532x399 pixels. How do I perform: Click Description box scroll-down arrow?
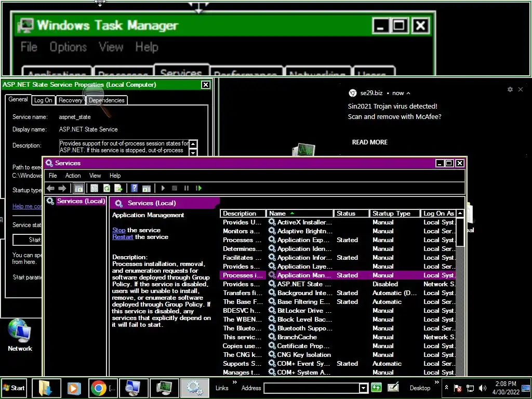tap(193, 153)
